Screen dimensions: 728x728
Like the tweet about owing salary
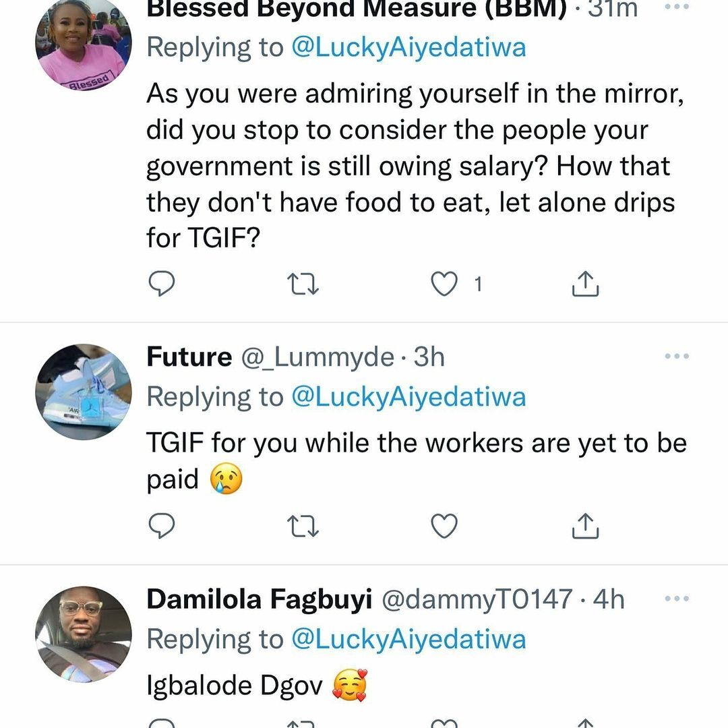(444, 284)
